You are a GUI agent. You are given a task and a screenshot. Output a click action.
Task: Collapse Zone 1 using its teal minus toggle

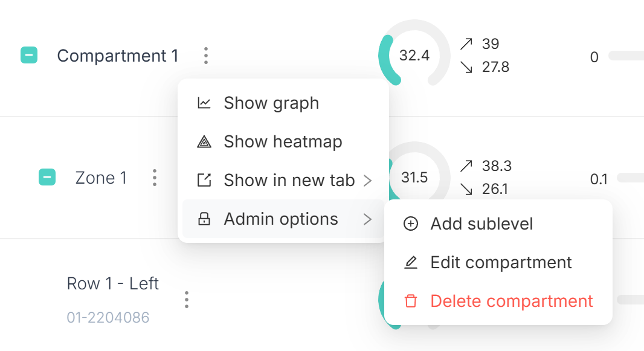[x=47, y=178]
